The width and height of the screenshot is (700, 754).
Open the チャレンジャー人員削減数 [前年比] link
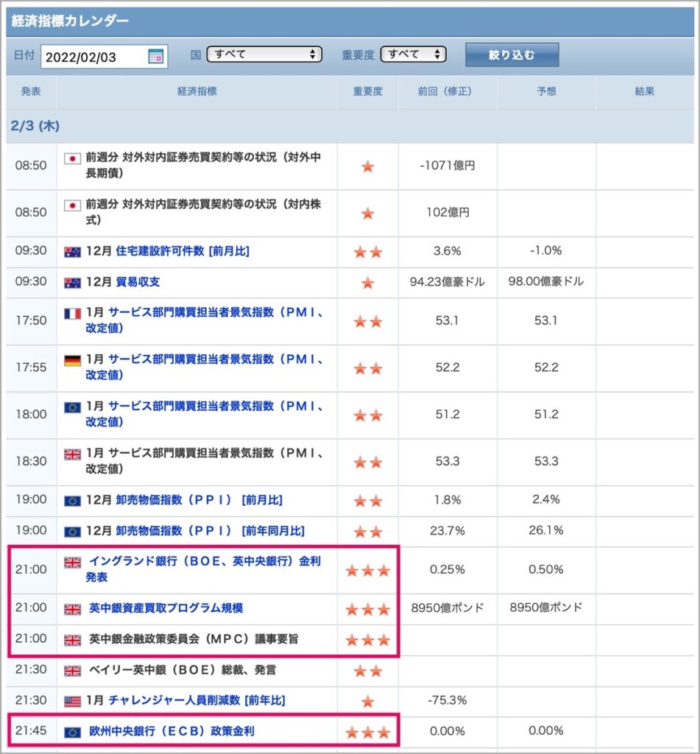pos(197,700)
